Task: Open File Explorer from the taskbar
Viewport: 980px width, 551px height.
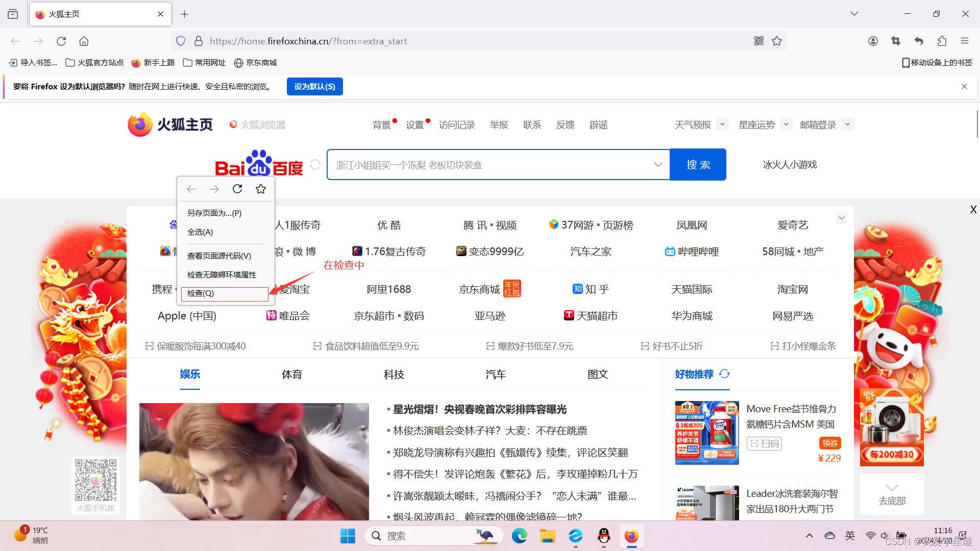Action: (548, 536)
